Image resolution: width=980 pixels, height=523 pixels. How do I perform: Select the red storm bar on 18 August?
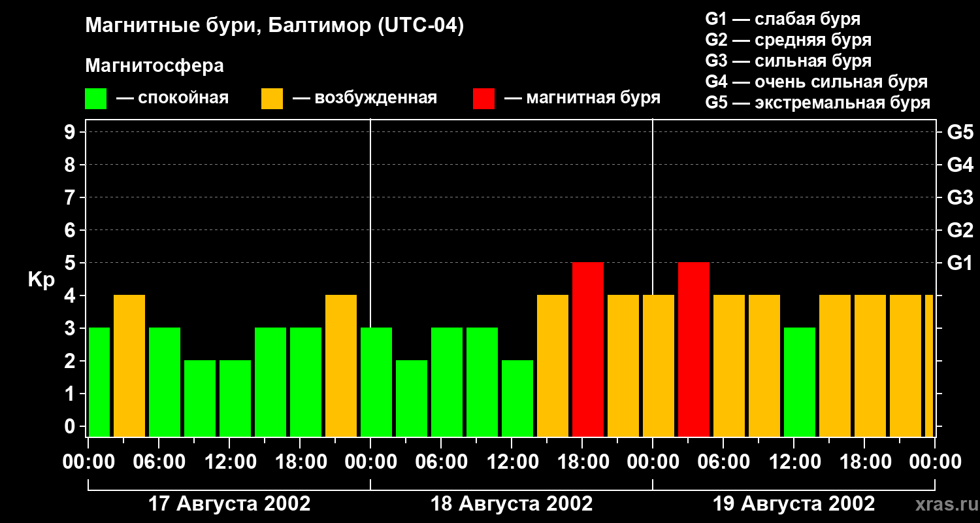point(587,350)
